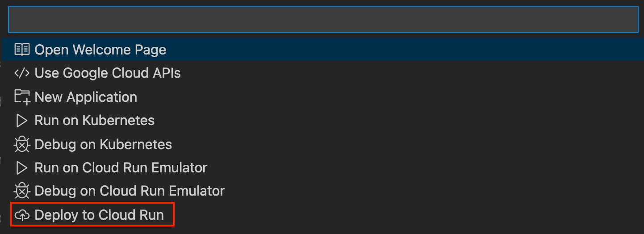
Task: Pick the New Application text label
Action: pos(86,97)
